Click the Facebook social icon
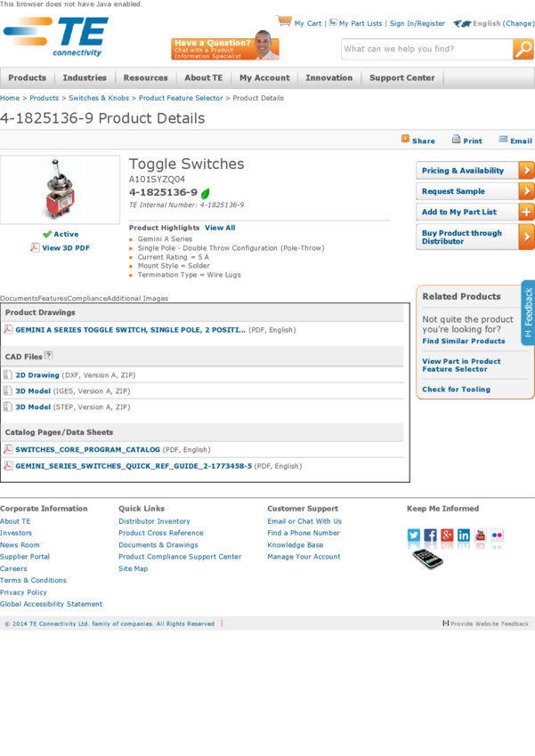The width and height of the screenshot is (535, 756). pos(430,535)
